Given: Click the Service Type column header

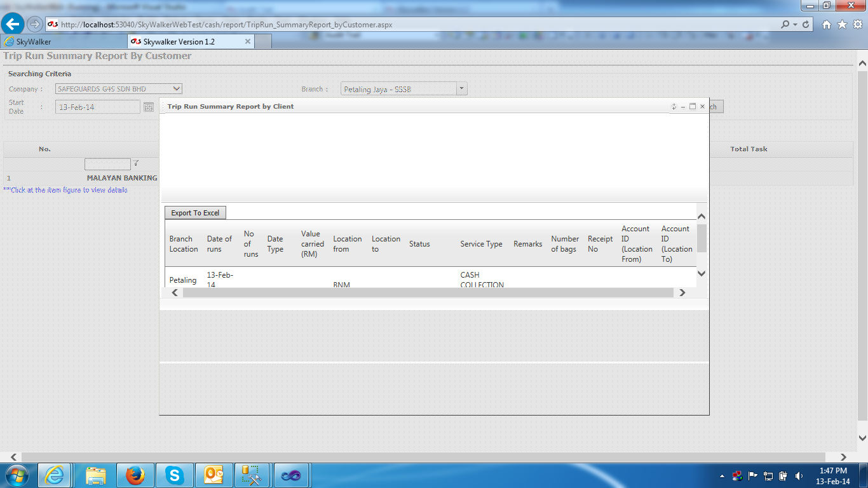Looking at the screenshot, I should [x=481, y=244].
